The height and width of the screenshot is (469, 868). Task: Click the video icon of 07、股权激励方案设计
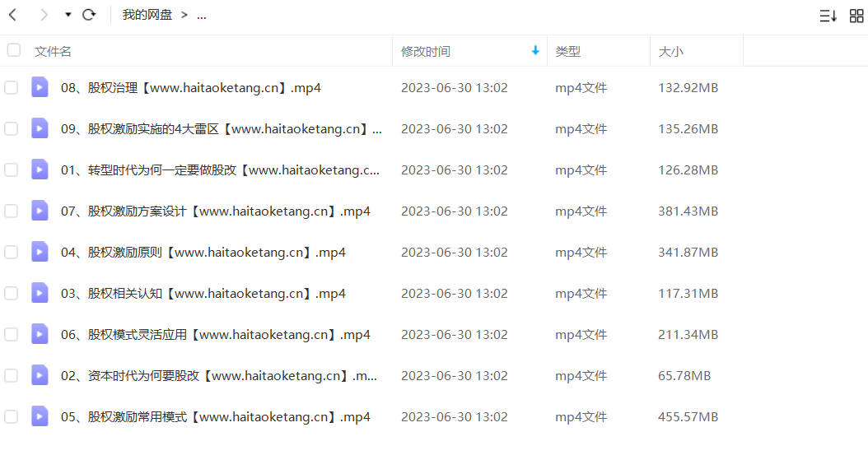click(40, 210)
